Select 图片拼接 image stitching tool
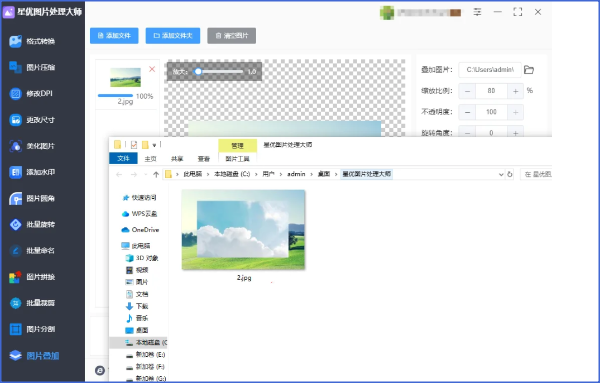This screenshot has width=600, height=383. 33,277
